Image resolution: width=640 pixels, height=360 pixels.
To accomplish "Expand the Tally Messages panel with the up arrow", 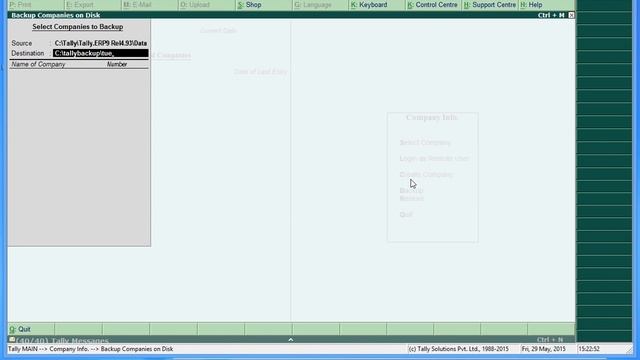I will click(291, 340).
